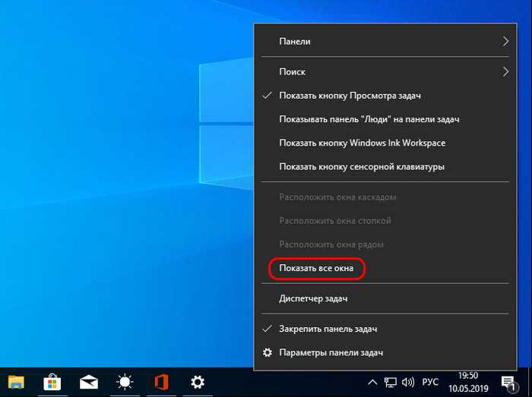Open File Explorer from the taskbar

[16, 382]
